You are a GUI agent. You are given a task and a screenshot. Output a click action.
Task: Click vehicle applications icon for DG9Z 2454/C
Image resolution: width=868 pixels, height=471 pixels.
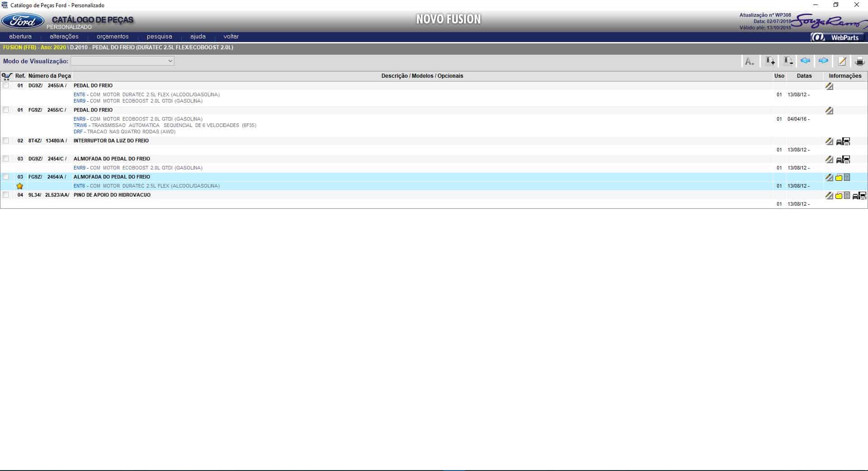[843, 160]
